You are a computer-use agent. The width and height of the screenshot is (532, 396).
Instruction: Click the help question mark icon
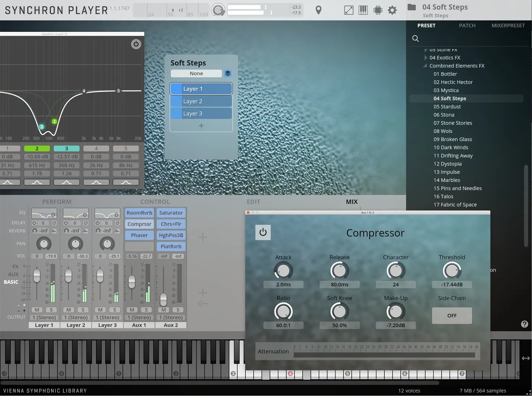coord(524,324)
